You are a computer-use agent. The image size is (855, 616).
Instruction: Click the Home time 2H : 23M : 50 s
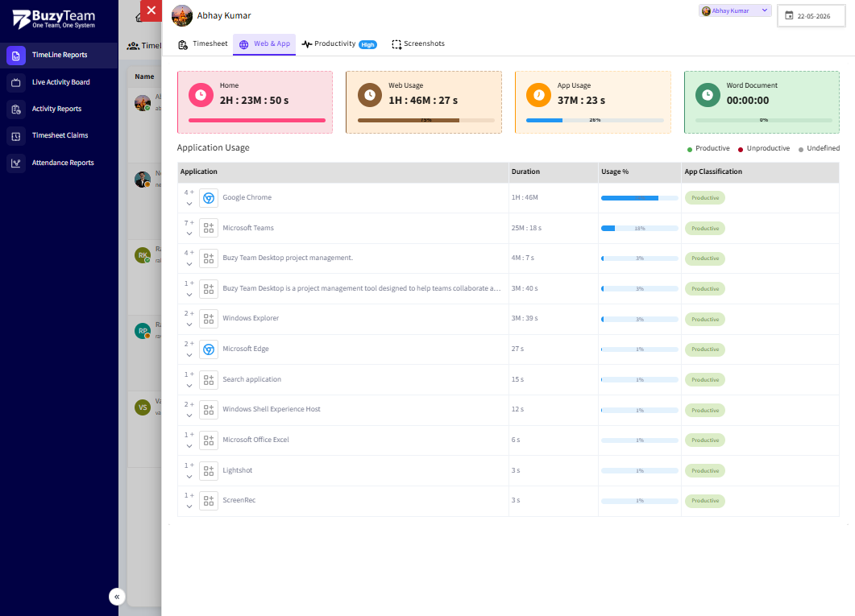click(254, 101)
